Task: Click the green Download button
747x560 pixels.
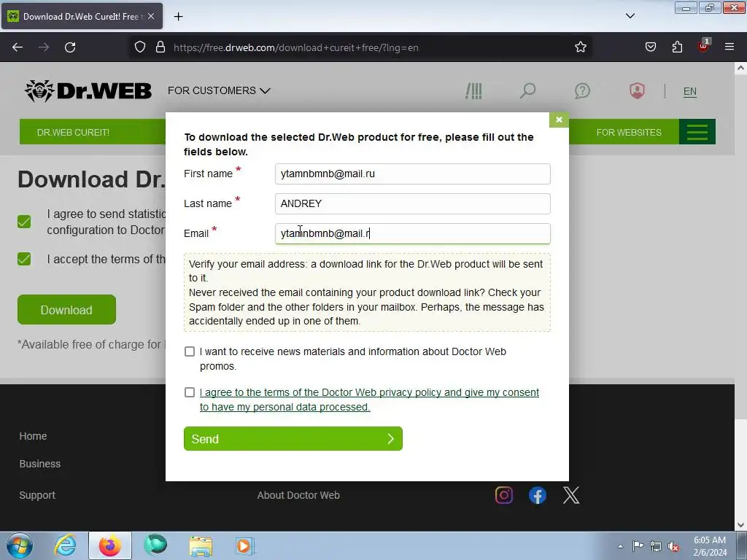Action: tap(66, 309)
